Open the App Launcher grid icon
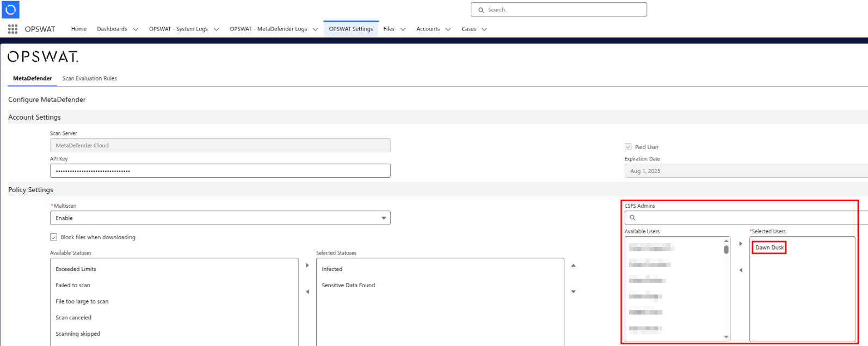Viewport: 868px width, 346px height. pyautogui.click(x=13, y=29)
